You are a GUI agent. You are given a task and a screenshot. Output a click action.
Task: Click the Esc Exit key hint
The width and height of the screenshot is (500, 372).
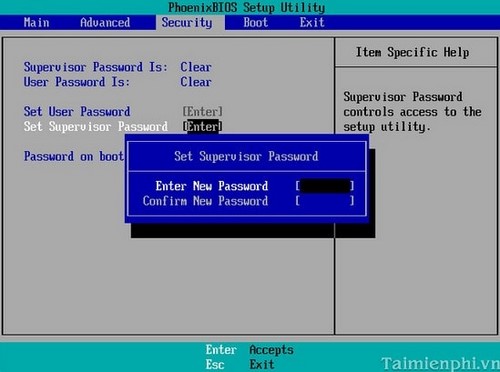click(x=240, y=364)
